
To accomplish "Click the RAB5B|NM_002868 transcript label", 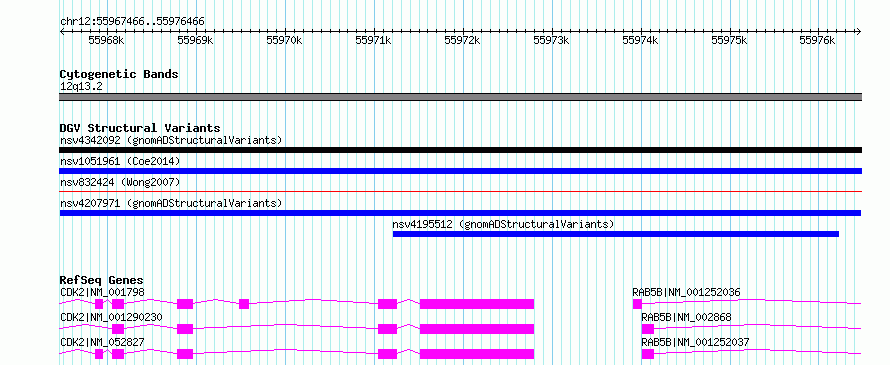I will pyautogui.click(x=686, y=317).
